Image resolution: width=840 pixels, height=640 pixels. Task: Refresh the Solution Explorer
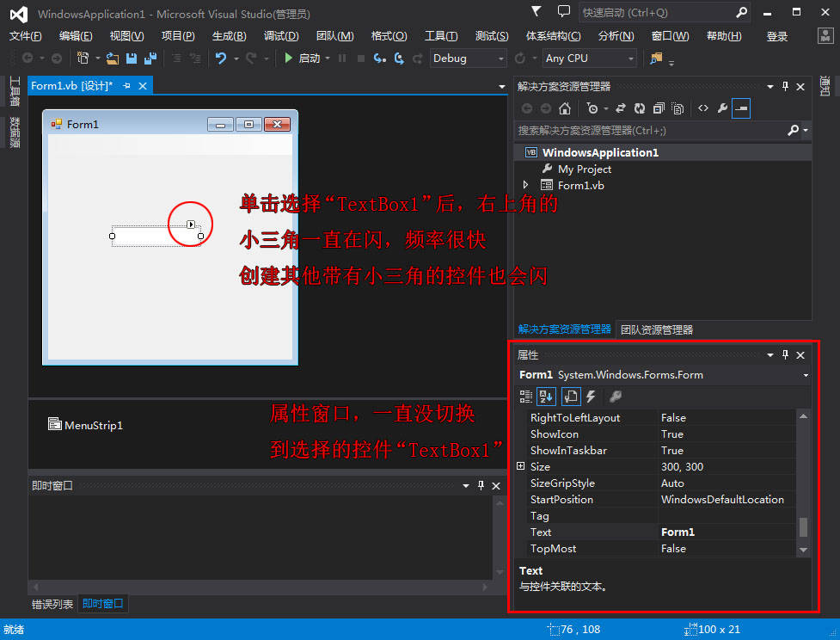click(x=640, y=108)
